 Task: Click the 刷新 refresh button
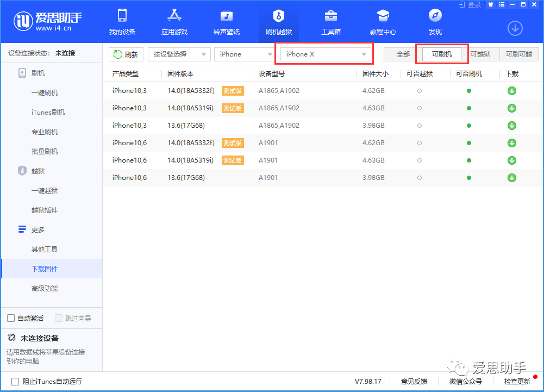(x=126, y=54)
